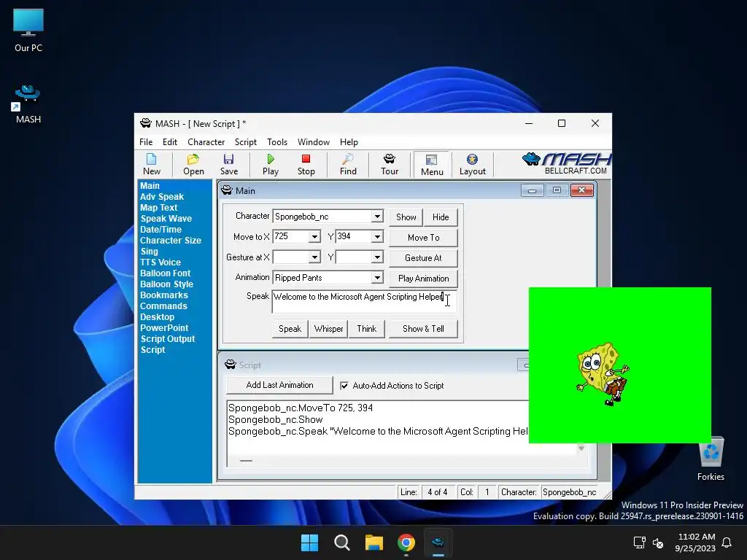Expand the Character dropdown
Viewport: 747px width, 560px height.
[x=377, y=216]
